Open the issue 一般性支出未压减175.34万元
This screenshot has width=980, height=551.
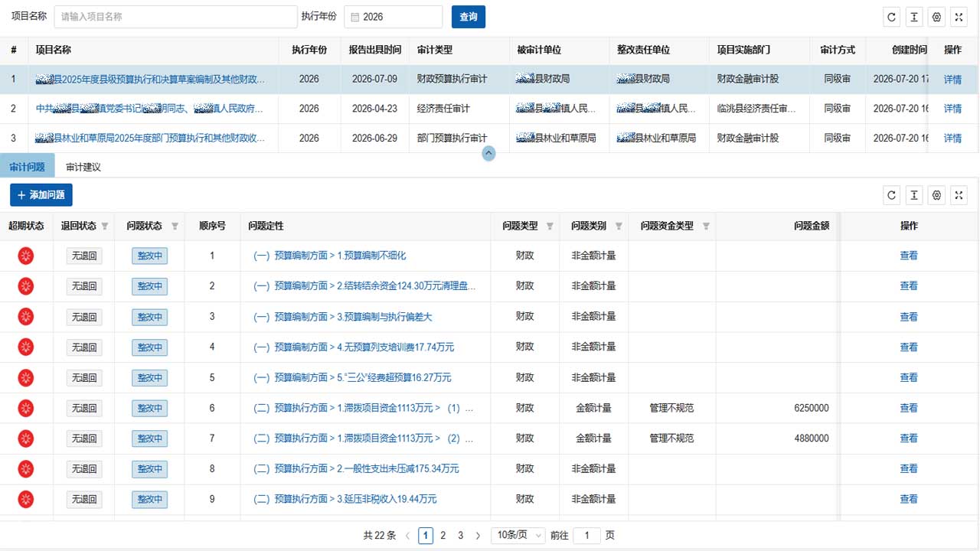click(x=356, y=468)
